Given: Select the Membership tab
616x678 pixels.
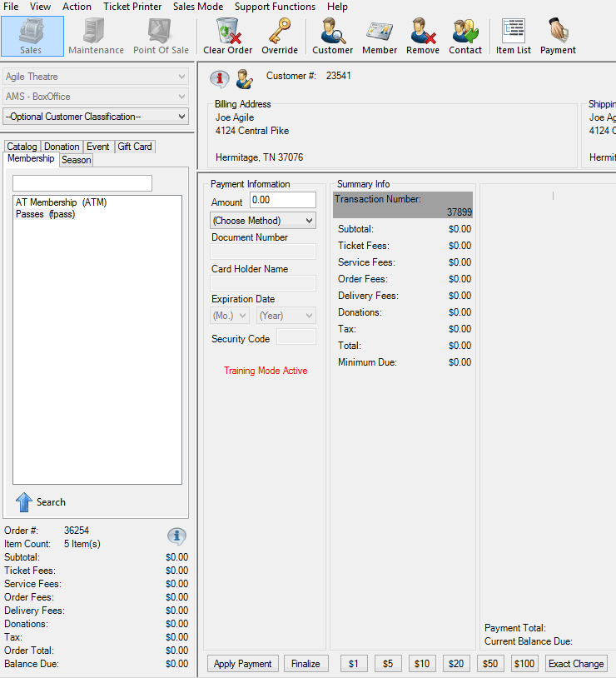Looking at the screenshot, I should [x=31, y=159].
